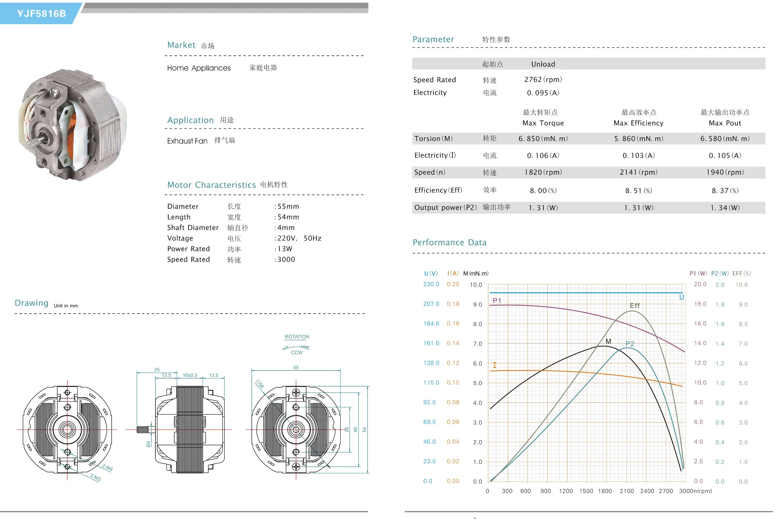Click the efficiency value 8.37 (%)
The width and height of the screenshot is (778, 532).
pyautogui.click(x=725, y=191)
